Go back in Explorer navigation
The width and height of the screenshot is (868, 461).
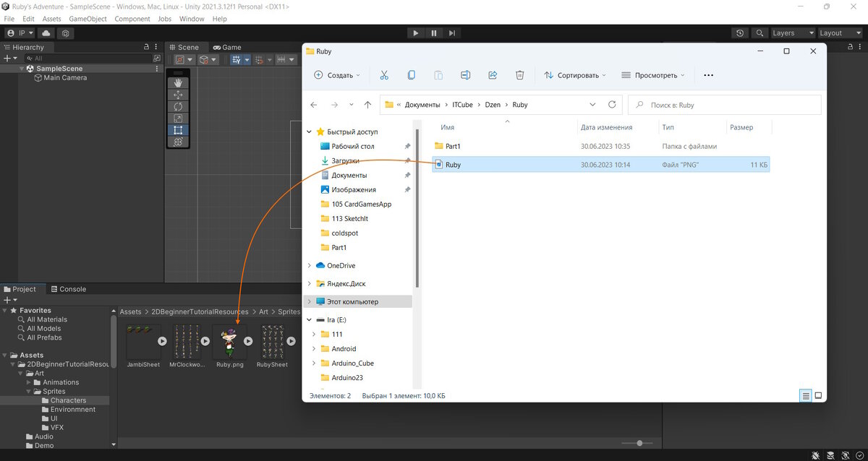click(x=314, y=105)
